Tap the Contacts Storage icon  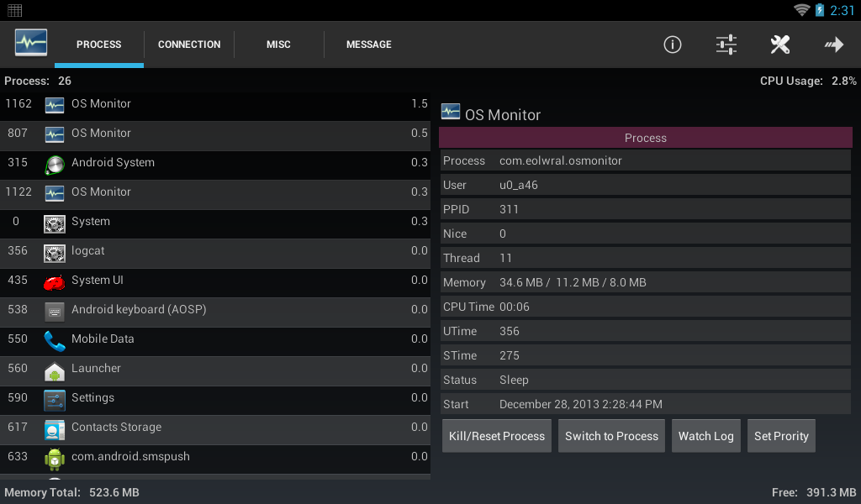(x=55, y=430)
